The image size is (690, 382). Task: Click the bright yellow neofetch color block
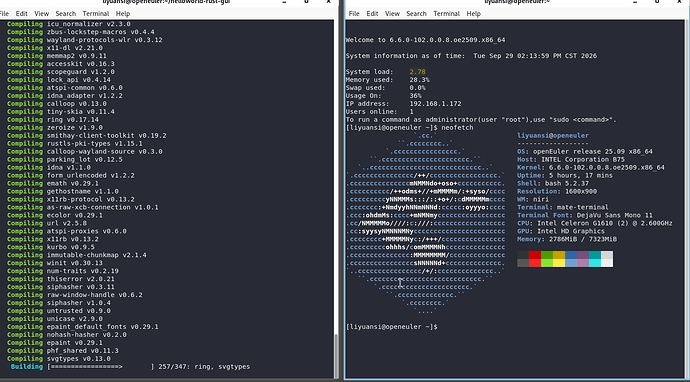tap(559, 263)
